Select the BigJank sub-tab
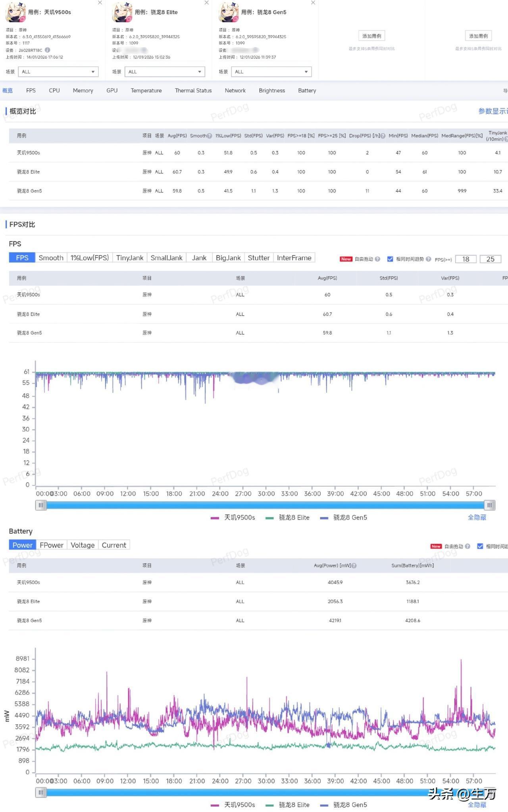The height and width of the screenshot is (812, 508). click(228, 258)
